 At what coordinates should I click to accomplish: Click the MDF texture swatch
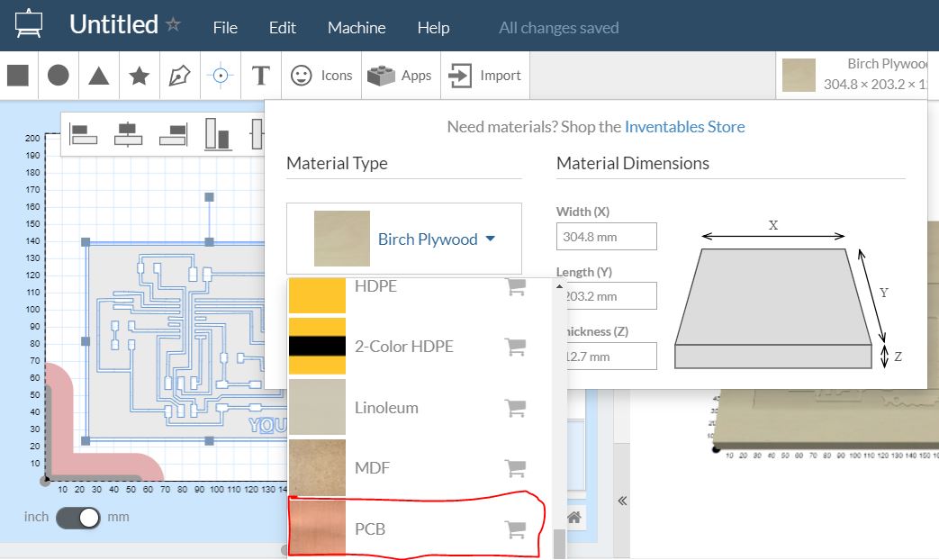tap(317, 468)
